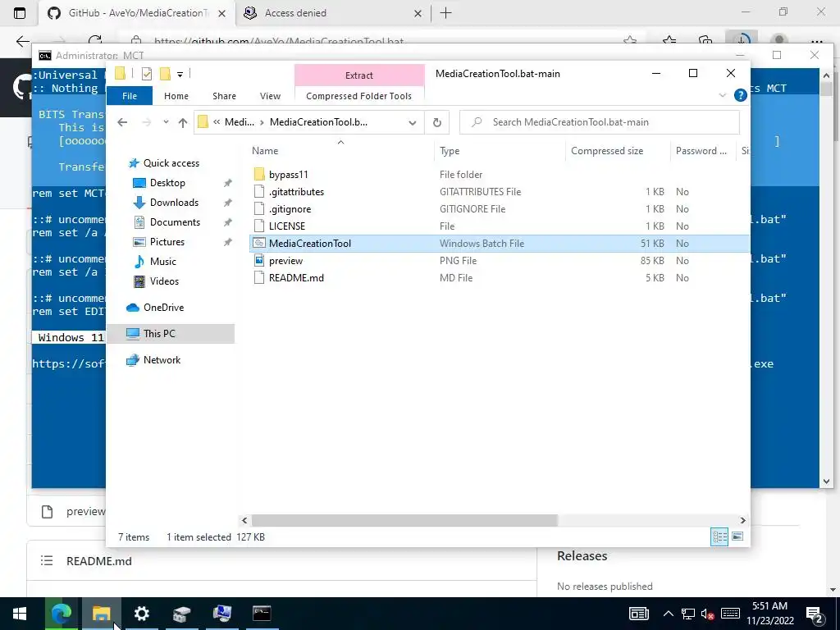Select the README.md file icon
Screen dimensions: 840x630
point(259,277)
